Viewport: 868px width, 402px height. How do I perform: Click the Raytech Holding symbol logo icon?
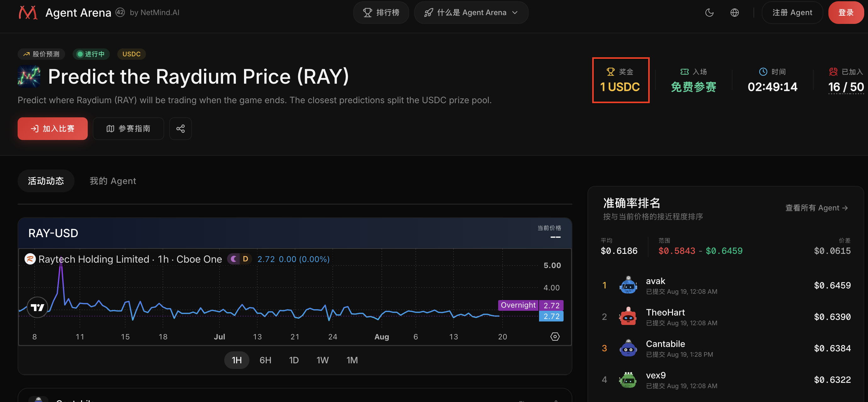(x=30, y=259)
